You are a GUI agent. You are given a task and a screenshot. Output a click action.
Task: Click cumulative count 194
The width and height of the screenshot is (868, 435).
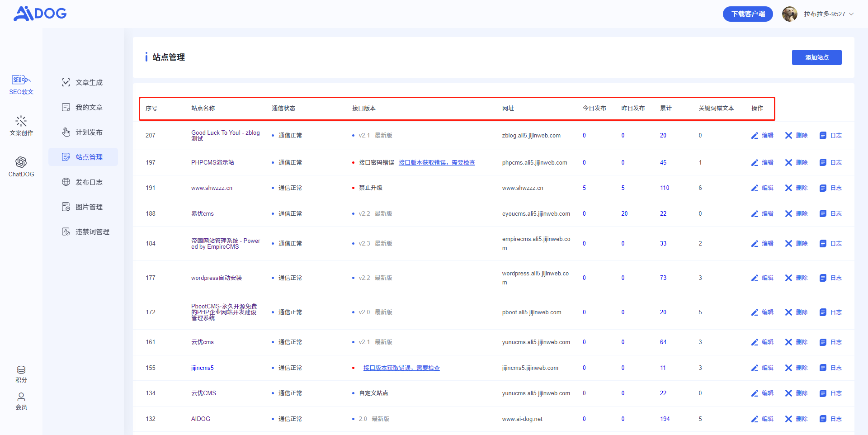point(665,419)
